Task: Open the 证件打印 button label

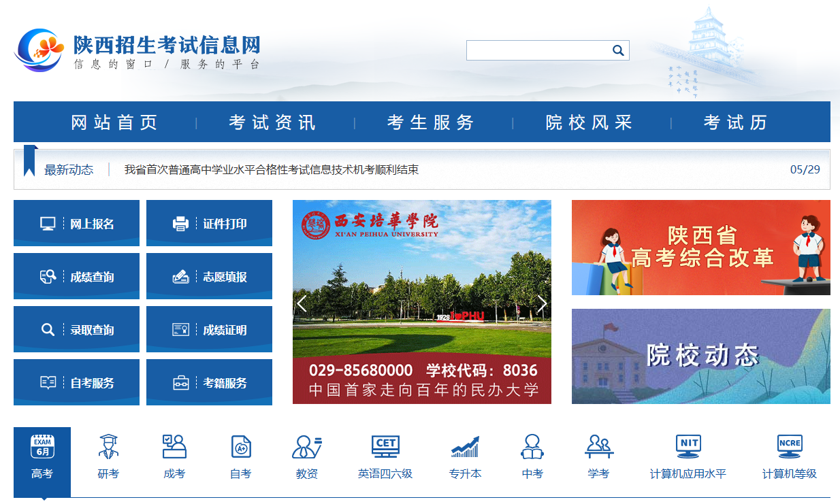Action: tap(225, 224)
